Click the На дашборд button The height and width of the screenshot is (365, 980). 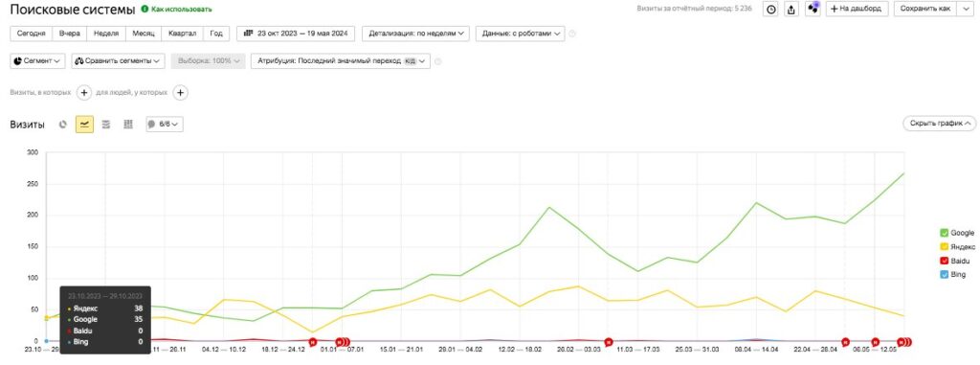pos(857,10)
